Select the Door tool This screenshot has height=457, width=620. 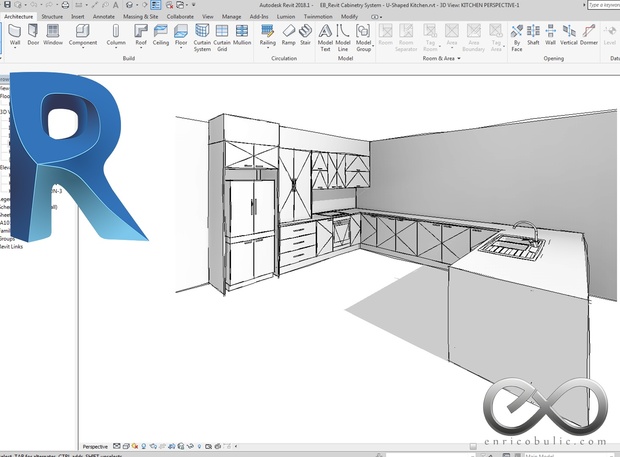(x=33, y=35)
